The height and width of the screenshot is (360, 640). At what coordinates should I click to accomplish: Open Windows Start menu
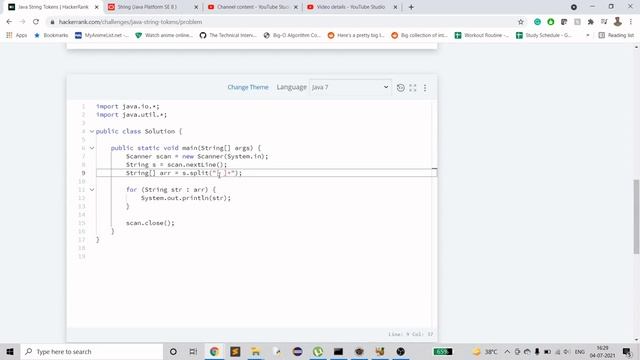point(10,351)
